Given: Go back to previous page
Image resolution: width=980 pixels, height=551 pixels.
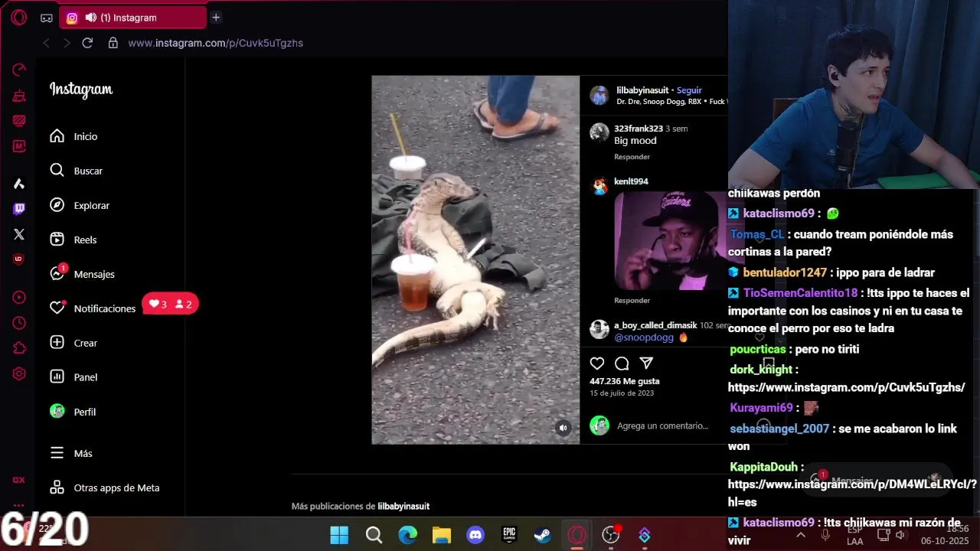Looking at the screenshot, I should click(x=46, y=43).
